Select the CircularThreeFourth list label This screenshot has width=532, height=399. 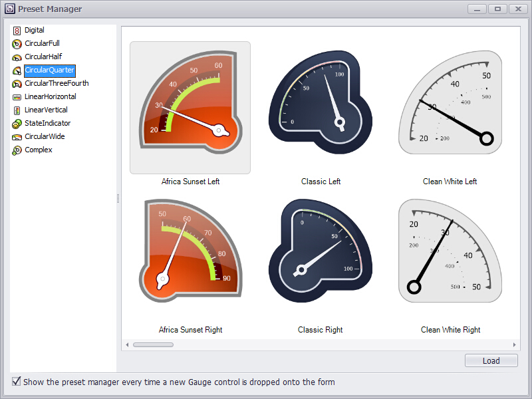point(57,83)
